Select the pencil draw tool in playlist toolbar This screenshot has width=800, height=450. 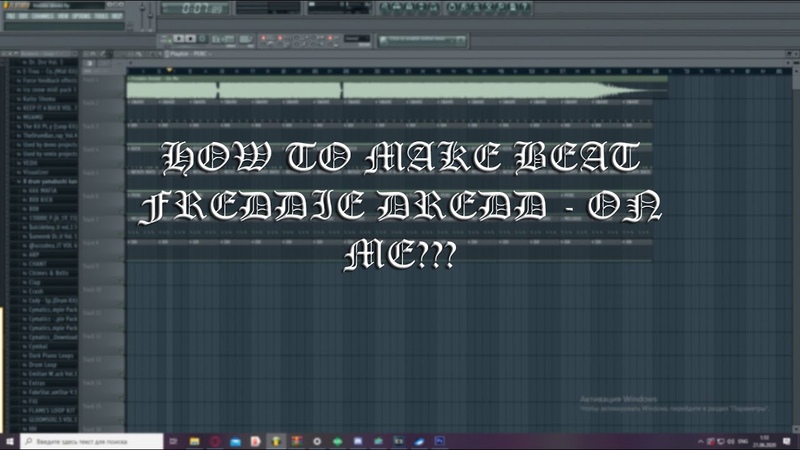[103, 54]
